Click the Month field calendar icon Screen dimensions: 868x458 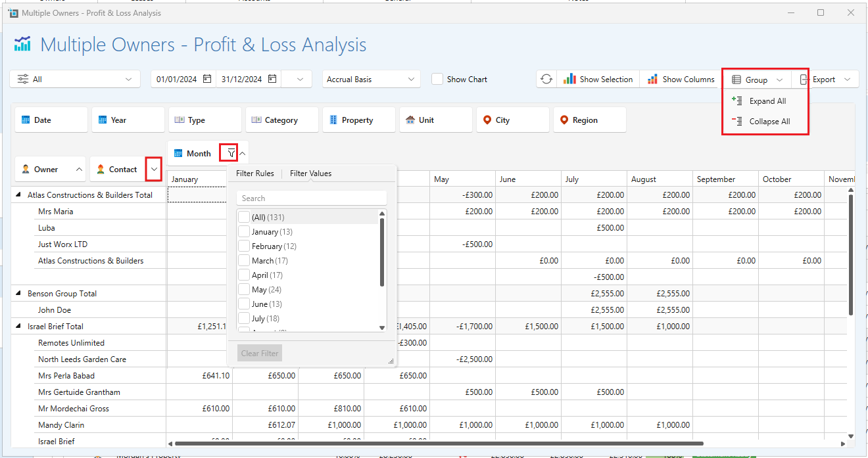pyautogui.click(x=178, y=153)
